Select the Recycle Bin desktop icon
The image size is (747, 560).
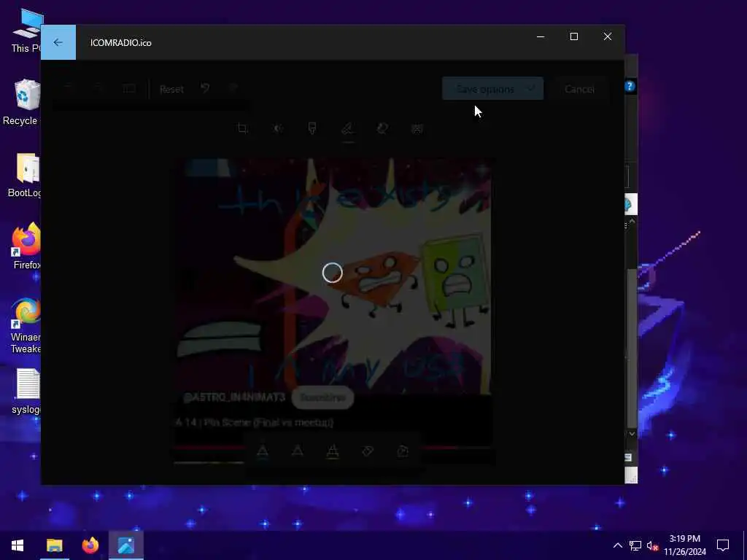(x=23, y=102)
